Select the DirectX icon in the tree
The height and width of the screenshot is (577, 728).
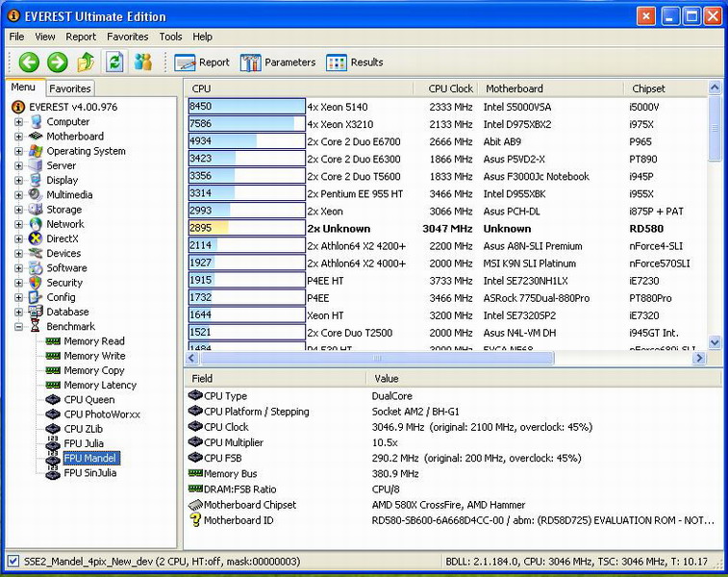[x=36, y=238]
